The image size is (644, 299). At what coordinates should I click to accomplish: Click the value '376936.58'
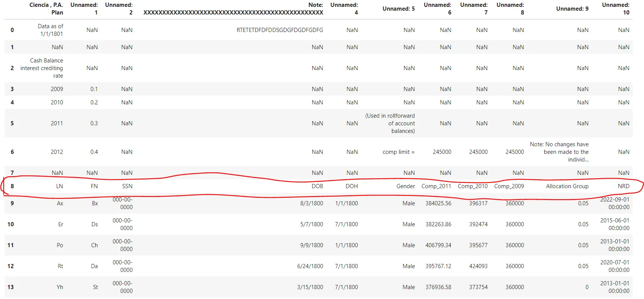(438, 287)
